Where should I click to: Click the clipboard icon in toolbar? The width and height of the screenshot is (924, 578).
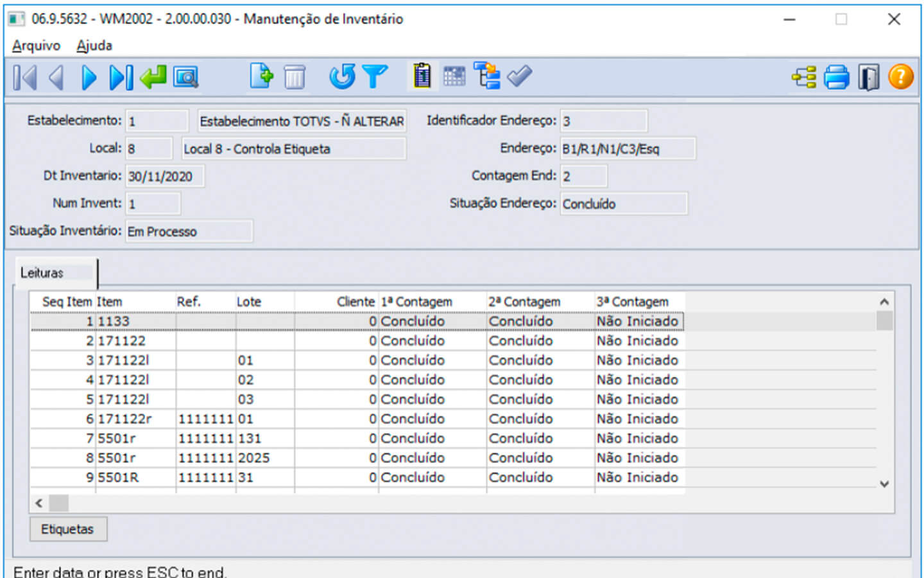pyautogui.click(x=422, y=76)
